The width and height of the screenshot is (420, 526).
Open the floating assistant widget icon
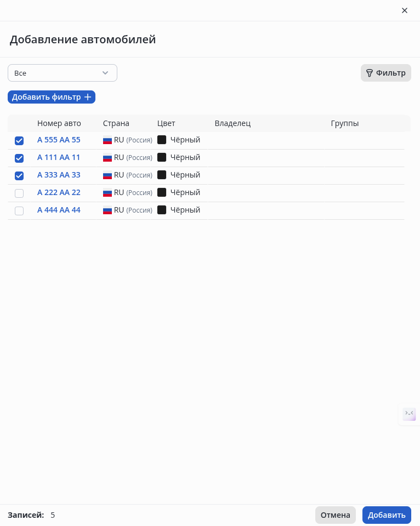point(409,414)
